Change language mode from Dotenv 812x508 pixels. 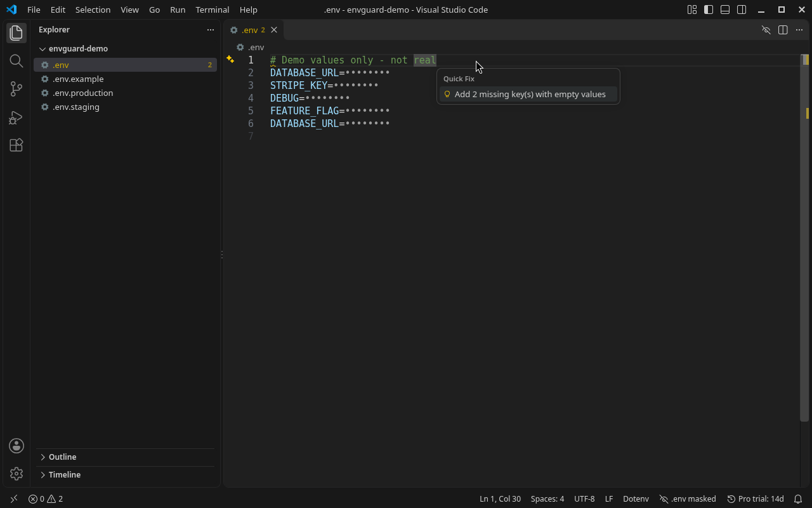coord(636,499)
